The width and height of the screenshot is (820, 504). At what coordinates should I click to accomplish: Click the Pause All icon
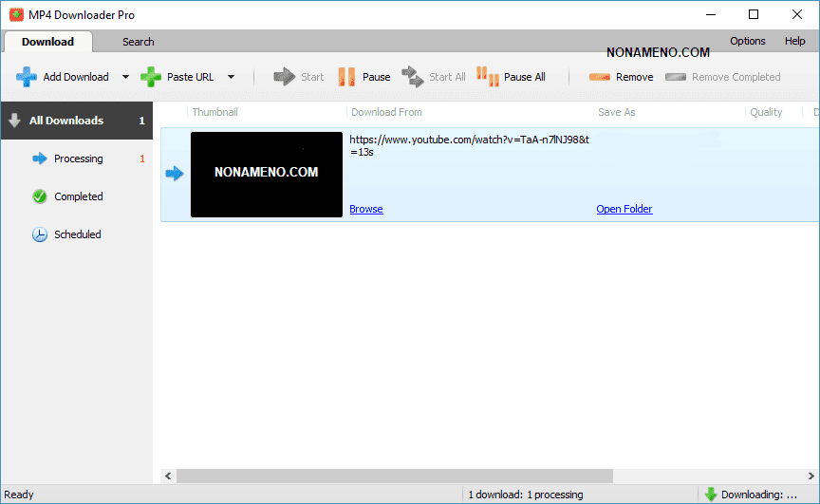coord(487,77)
